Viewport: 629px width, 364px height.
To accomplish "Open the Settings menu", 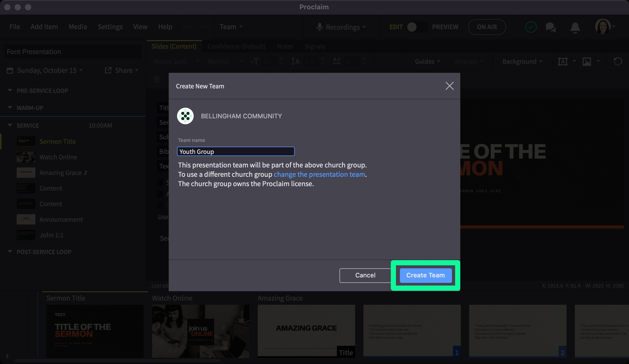I will [x=110, y=27].
